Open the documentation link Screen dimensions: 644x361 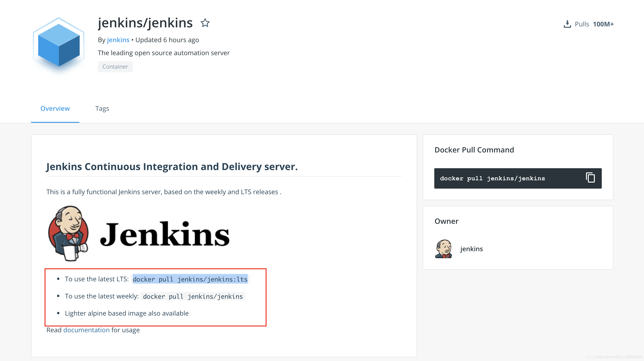(87, 330)
